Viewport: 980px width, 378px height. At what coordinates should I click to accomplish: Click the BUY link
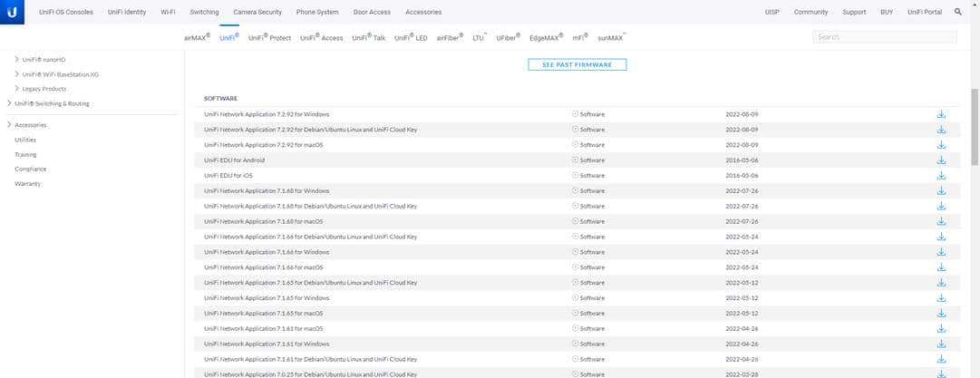887,12
